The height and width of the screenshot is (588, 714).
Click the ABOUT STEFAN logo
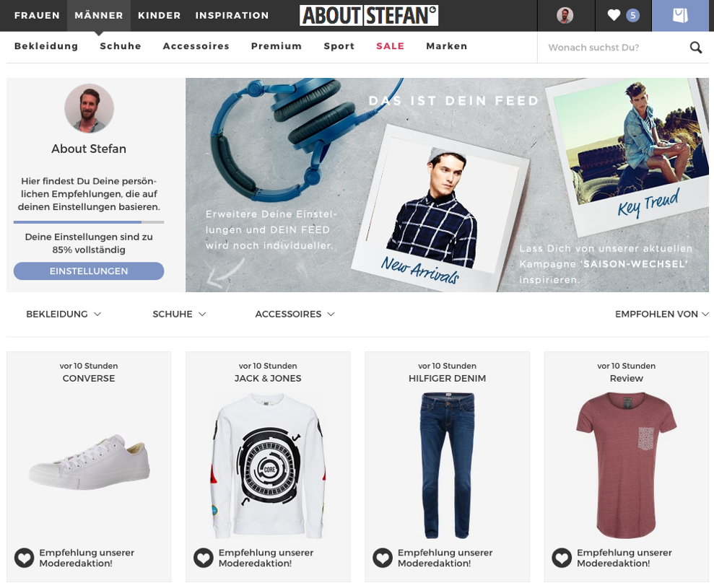coord(369,15)
